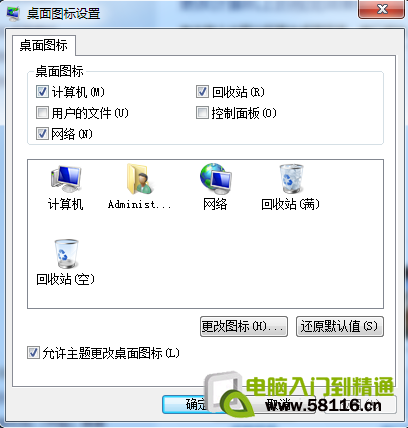Click the 还原默认值(S) button
408x428 pixels.
(x=340, y=326)
